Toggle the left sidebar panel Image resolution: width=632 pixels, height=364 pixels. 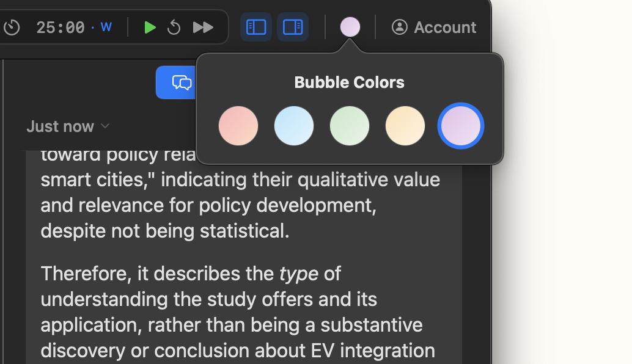pos(255,27)
